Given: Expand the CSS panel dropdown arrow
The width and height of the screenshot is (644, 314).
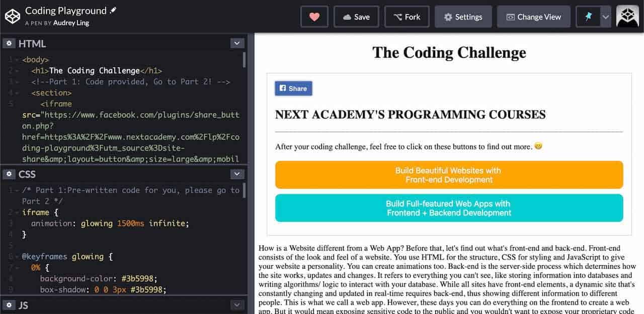Looking at the screenshot, I should coord(237,174).
